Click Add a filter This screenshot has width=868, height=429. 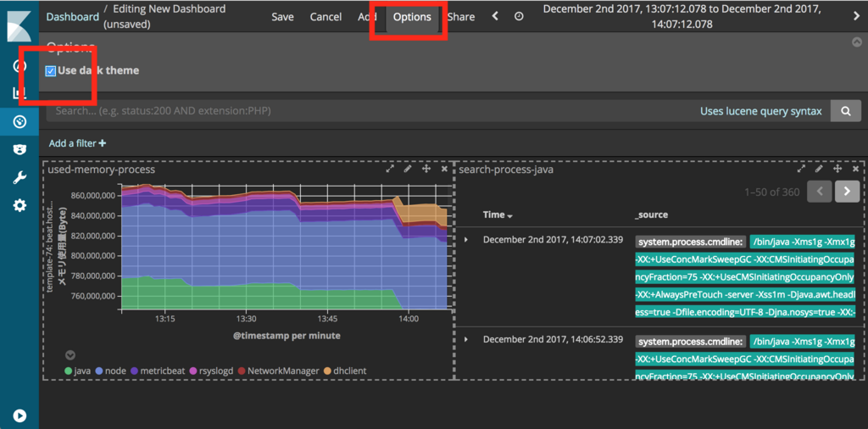click(x=77, y=143)
